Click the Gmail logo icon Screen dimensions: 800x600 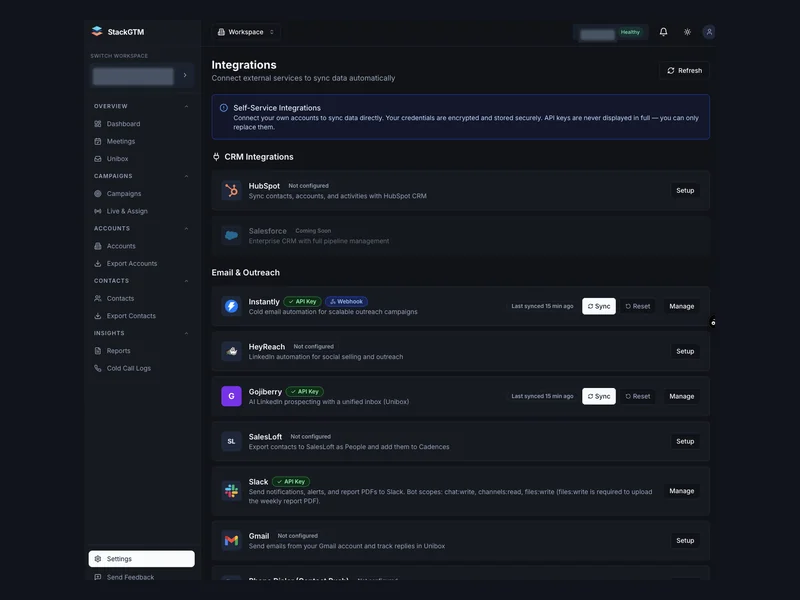click(x=232, y=540)
